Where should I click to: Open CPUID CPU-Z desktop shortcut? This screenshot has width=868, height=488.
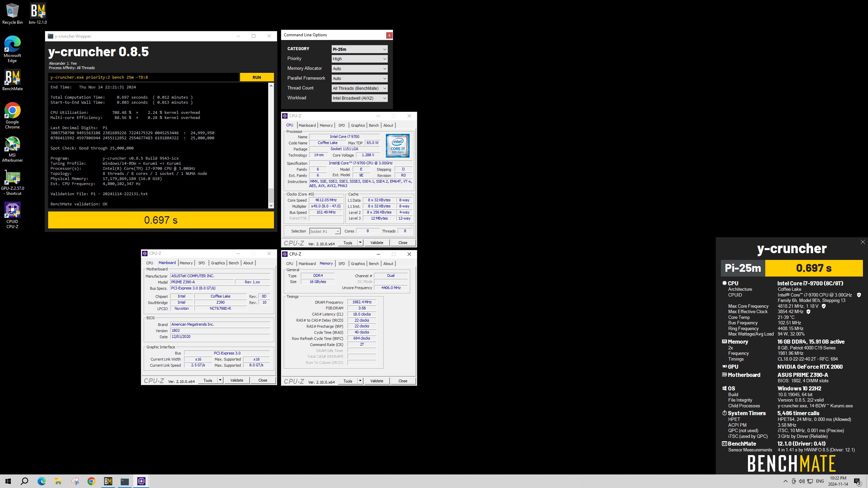tap(13, 216)
